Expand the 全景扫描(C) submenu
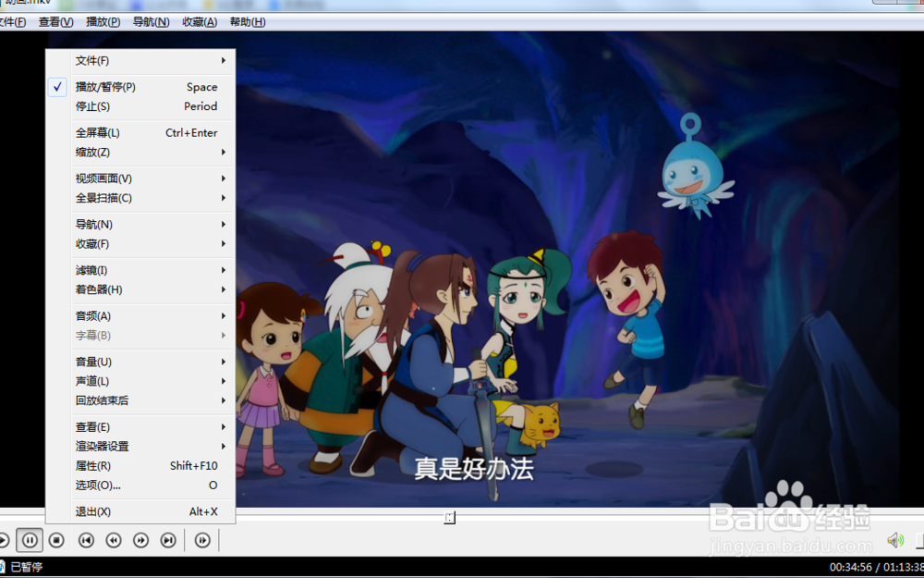Image resolution: width=924 pixels, height=578 pixels. (x=140, y=198)
